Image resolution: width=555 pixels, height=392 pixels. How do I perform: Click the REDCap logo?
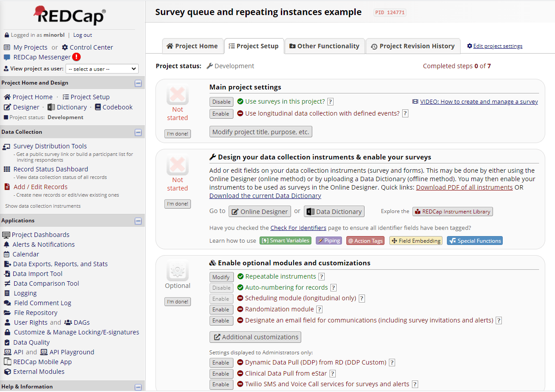point(70,16)
